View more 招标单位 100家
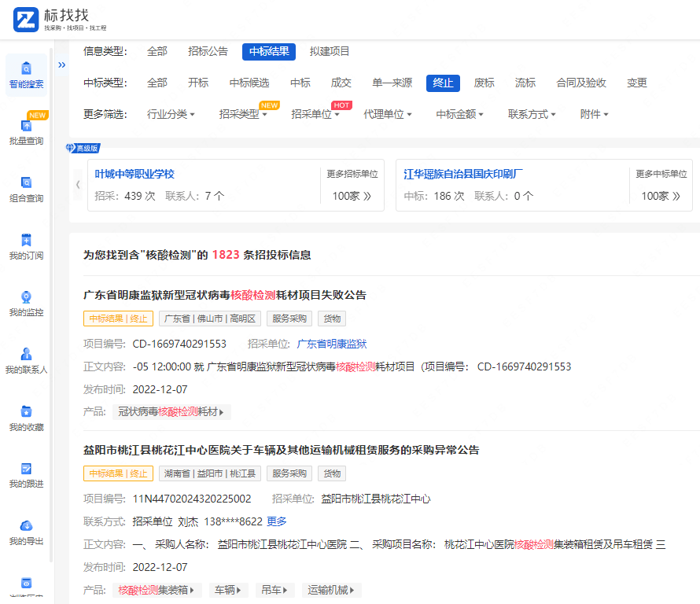This screenshot has width=700, height=604. click(x=352, y=196)
